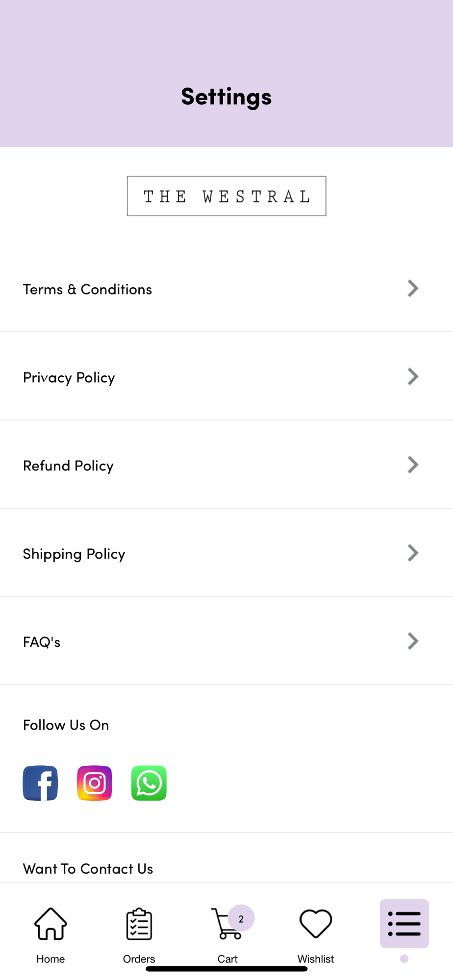
Task: Expand Terms & Conditions chevron
Action: [413, 289]
